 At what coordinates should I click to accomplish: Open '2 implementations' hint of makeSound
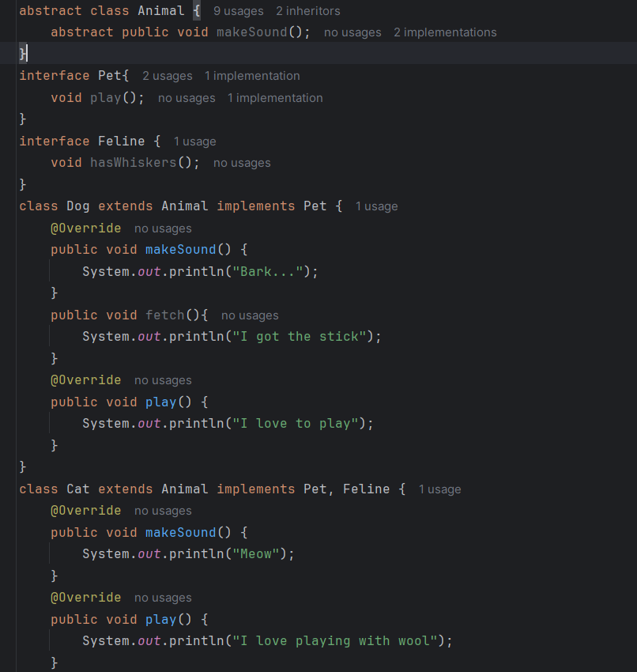pyautogui.click(x=445, y=32)
